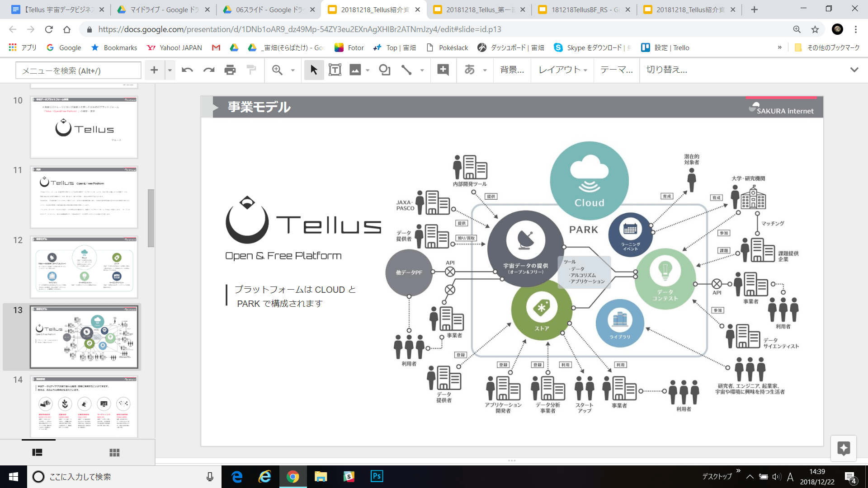Switch to the 06スライド Google Drive tab
This screenshot has height=488, width=868.
[x=269, y=9]
